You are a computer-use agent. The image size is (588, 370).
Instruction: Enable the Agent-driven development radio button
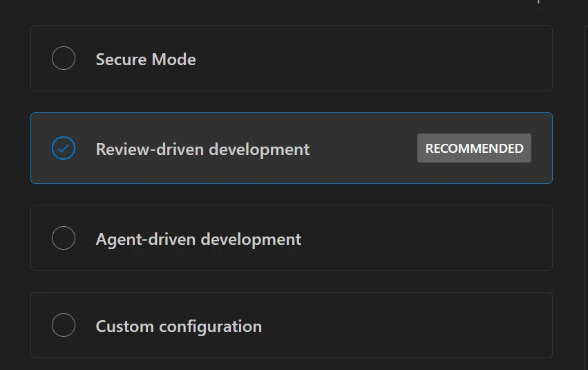(x=64, y=238)
